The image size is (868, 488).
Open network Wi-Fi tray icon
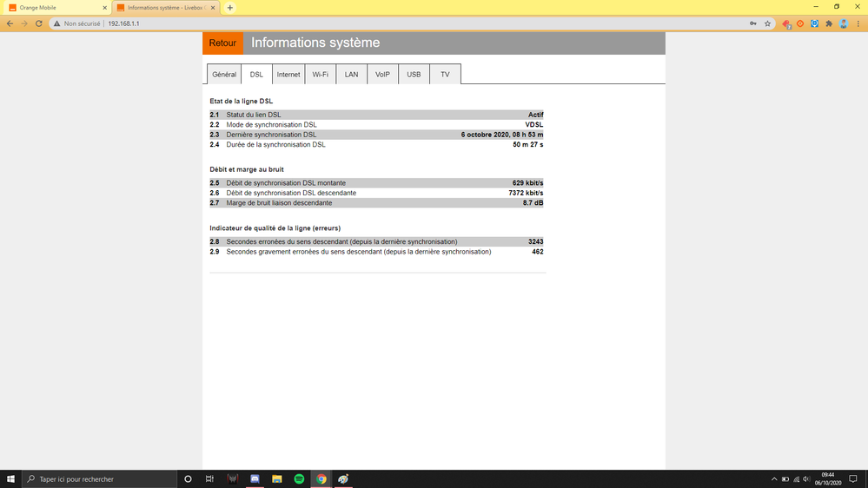796,479
